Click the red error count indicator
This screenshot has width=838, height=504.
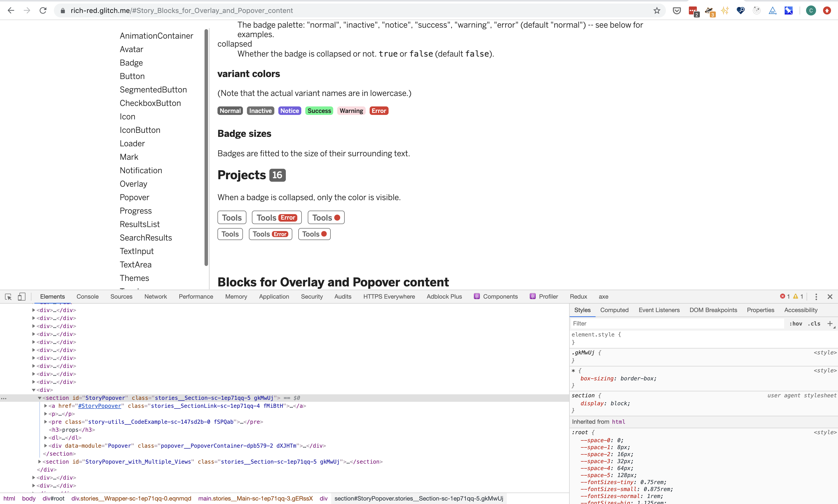point(785,296)
